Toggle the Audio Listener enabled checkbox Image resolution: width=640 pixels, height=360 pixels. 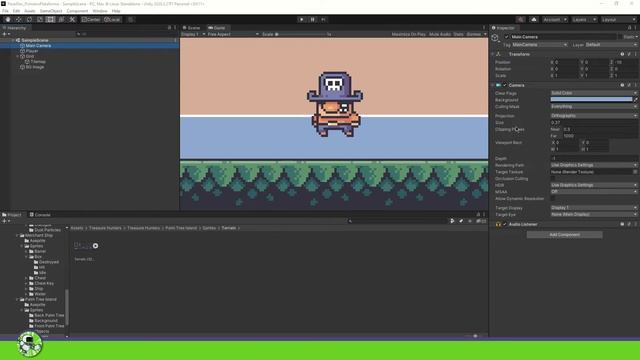click(x=504, y=224)
